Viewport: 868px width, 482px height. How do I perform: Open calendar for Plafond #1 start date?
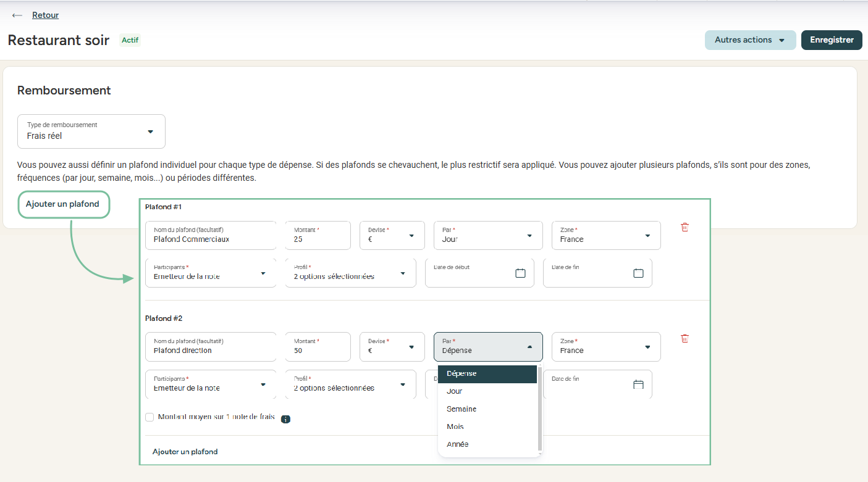coord(520,273)
